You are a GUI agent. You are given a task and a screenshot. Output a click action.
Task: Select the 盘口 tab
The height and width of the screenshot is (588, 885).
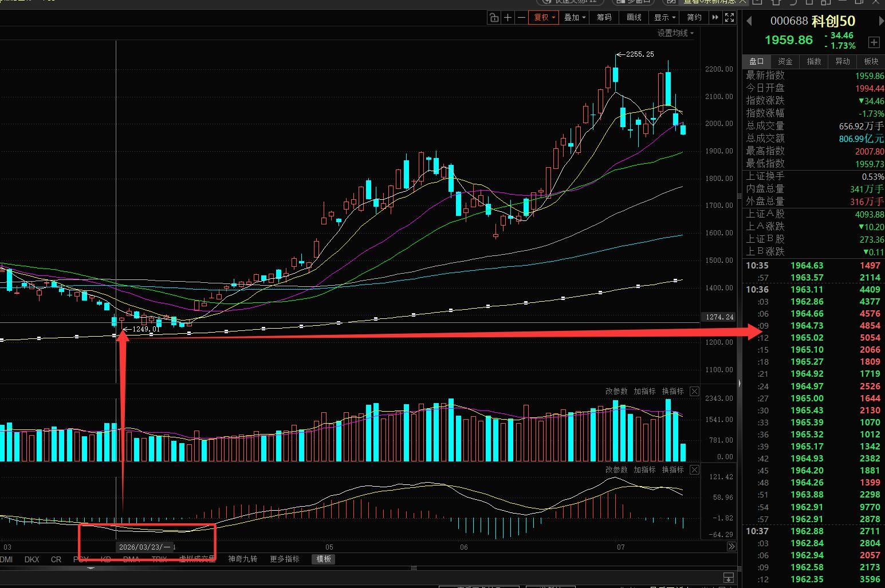pyautogui.click(x=757, y=62)
